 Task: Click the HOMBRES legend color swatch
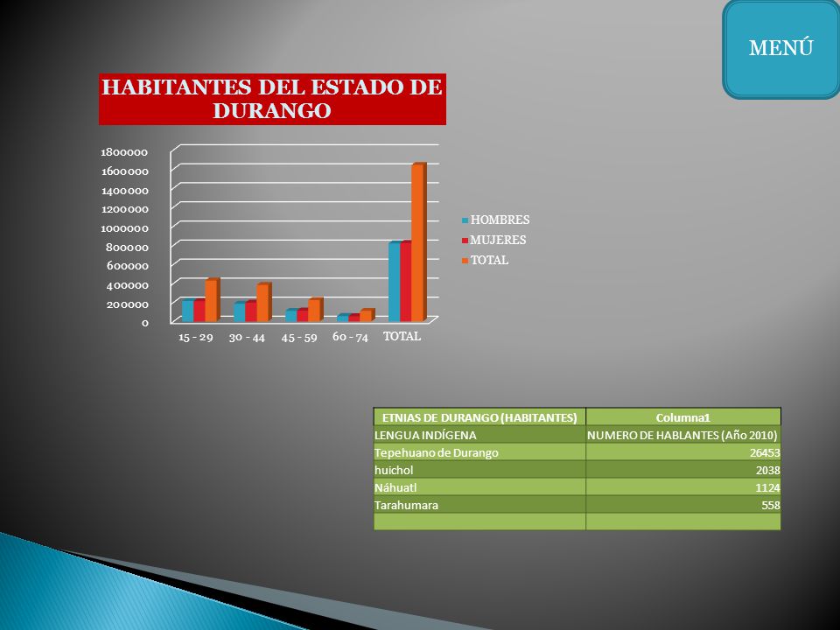(x=465, y=220)
